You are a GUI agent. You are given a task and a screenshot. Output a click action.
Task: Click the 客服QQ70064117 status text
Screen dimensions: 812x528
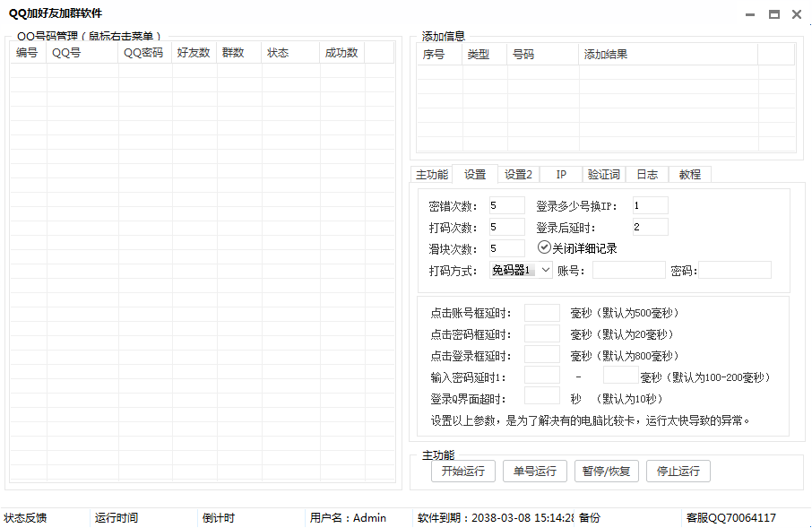click(730, 517)
